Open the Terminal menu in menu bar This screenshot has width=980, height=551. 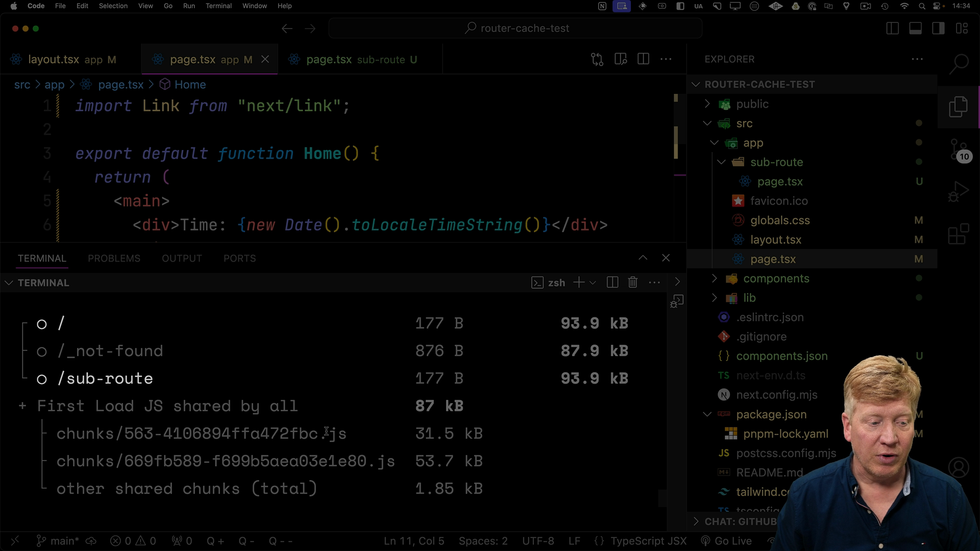(x=218, y=6)
